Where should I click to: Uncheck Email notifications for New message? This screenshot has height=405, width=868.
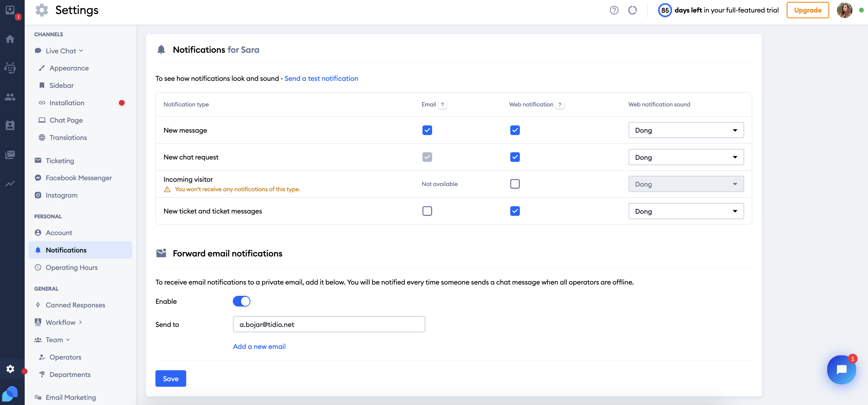click(x=427, y=130)
